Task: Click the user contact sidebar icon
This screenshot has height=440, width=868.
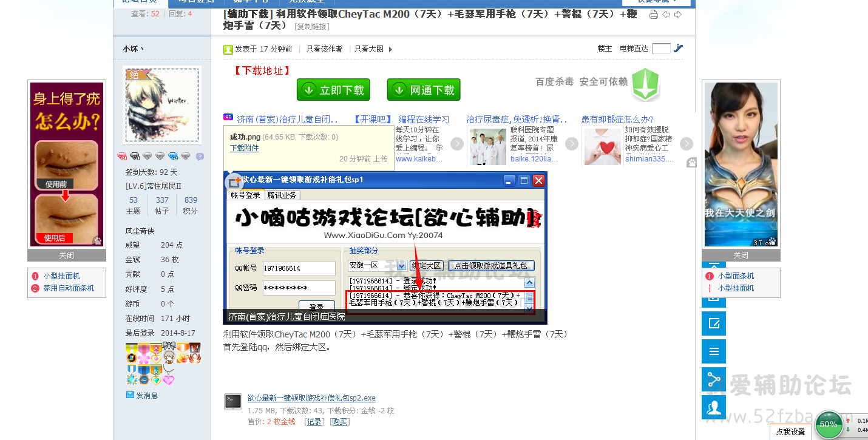Action: [x=714, y=407]
